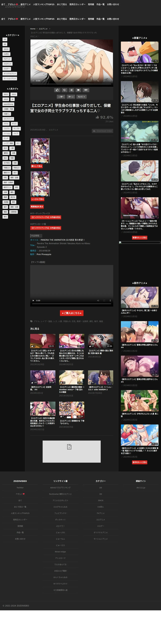Click the コスプレ popular tag

(7, 129)
